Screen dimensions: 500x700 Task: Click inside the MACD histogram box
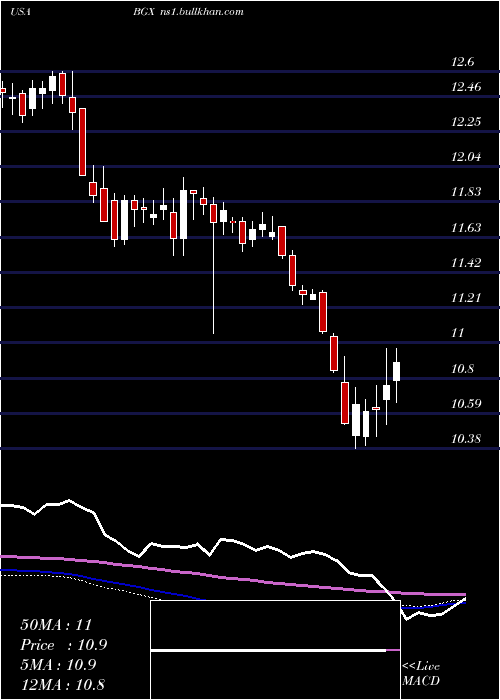click(x=275, y=650)
